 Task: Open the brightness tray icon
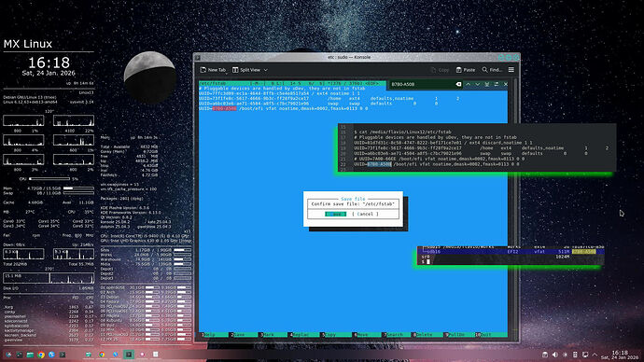566,355
